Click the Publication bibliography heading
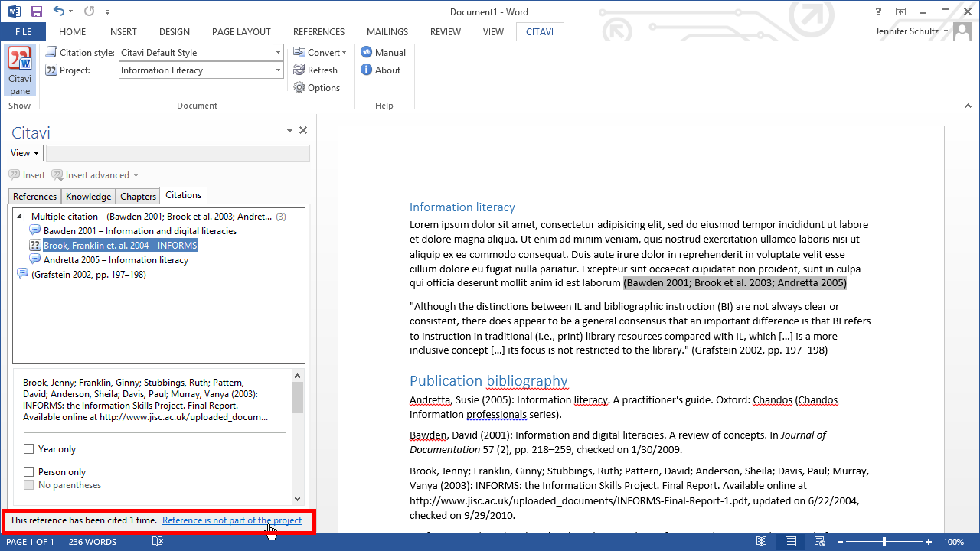 pyautogui.click(x=488, y=380)
